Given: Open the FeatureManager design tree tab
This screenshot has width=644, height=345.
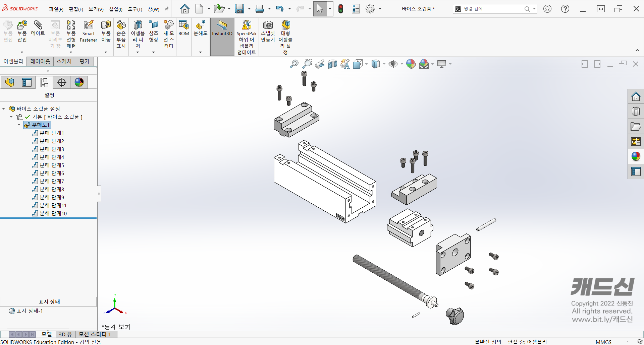Looking at the screenshot, I should tap(9, 82).
